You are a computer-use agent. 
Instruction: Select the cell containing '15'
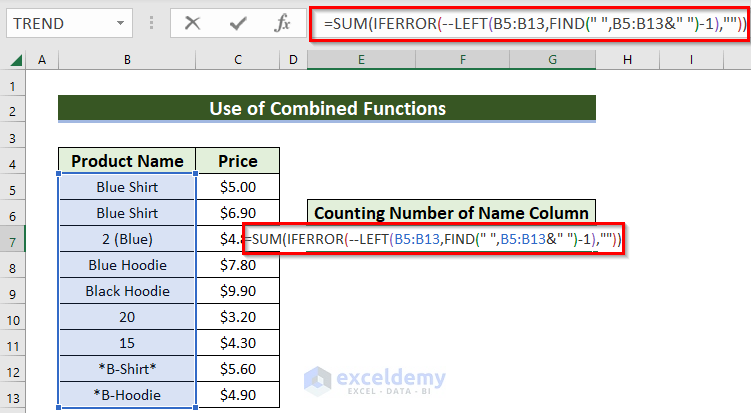point(127,343)
